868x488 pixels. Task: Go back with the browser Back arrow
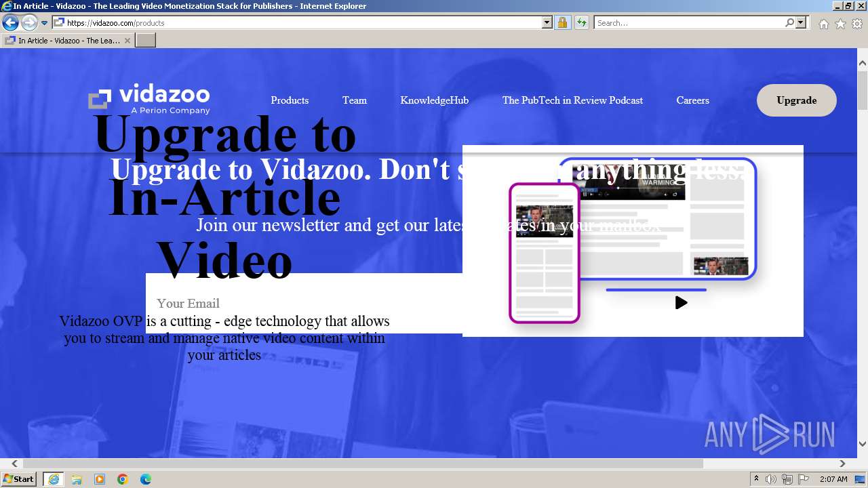pos(10,23)
